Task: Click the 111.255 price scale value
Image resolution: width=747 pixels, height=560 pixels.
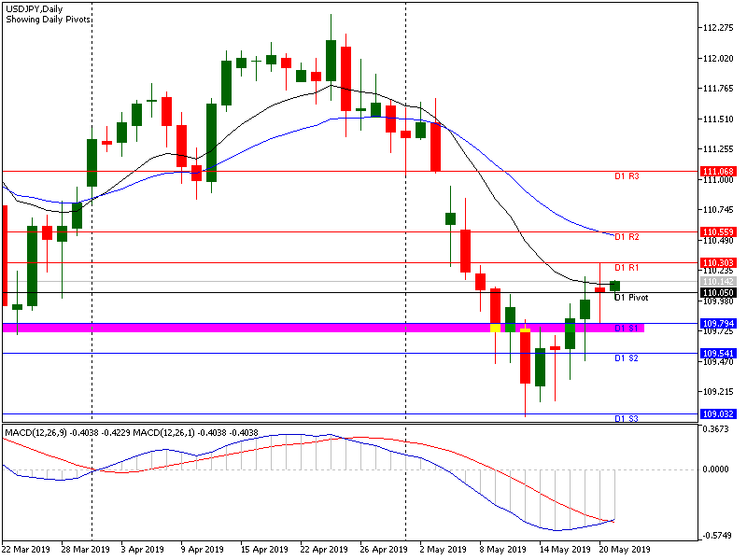Action: pyautogui.click(x=718, y=149)
